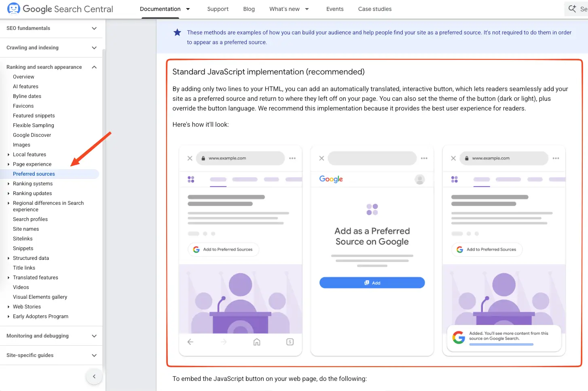Go to Flexible Sampling page
This screenshot has width=588, height=391.
click(x=33, y=125)
